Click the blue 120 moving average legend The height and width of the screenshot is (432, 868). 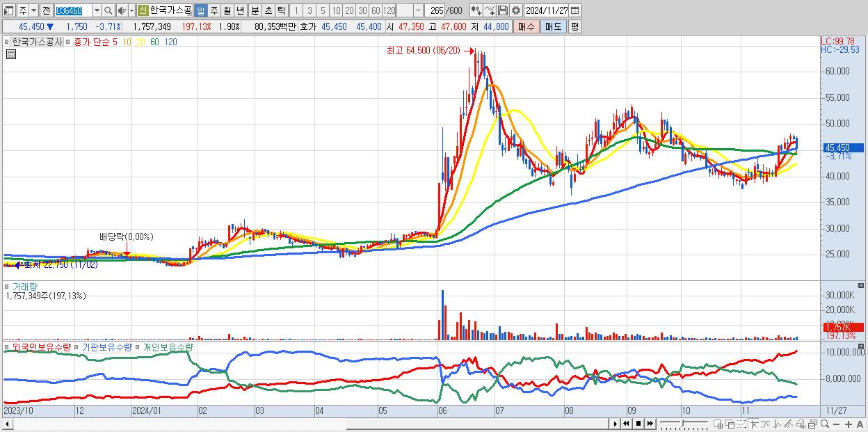tap(170, 42)
